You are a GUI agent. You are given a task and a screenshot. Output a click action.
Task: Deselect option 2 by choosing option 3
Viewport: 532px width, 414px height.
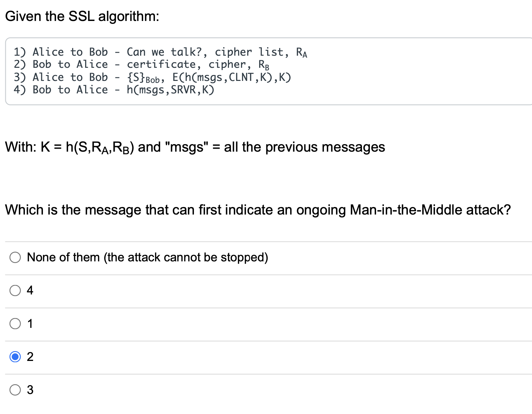14,390
